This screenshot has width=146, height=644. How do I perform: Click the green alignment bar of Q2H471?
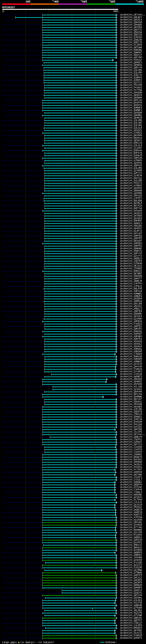[80, 638]
